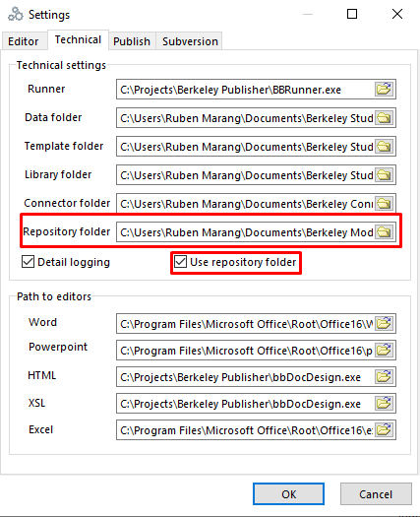
Task: Browse for the Repository folder path
Action: click(x=384, y=231)
